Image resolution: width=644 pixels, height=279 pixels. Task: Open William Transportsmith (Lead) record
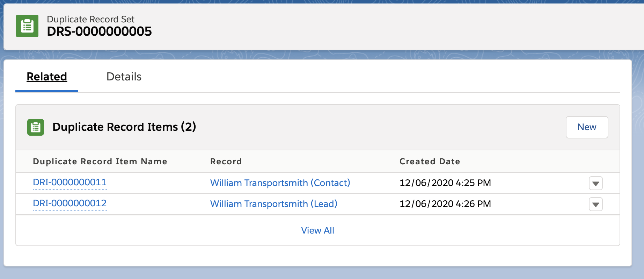click(x=273, y=204)
